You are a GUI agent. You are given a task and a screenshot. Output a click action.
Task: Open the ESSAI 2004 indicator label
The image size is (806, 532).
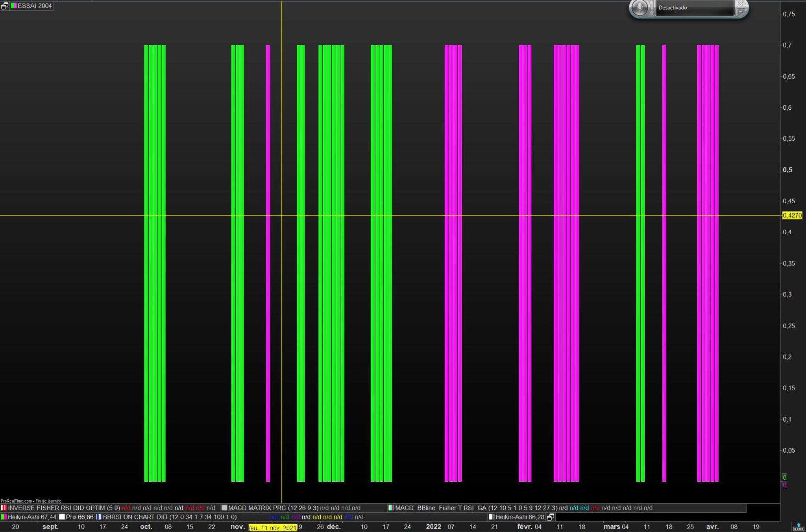click(x=35, y=6)
